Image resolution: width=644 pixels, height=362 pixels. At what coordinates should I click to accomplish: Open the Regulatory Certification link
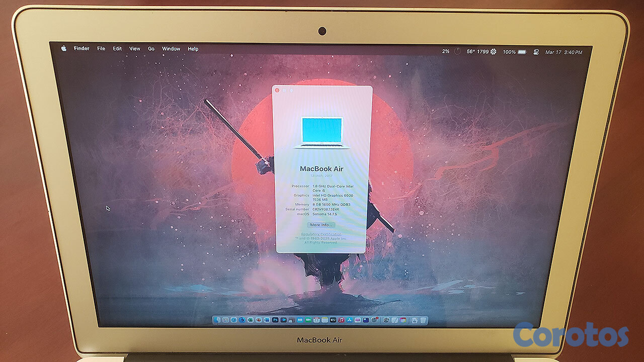(x=321, y=234)
